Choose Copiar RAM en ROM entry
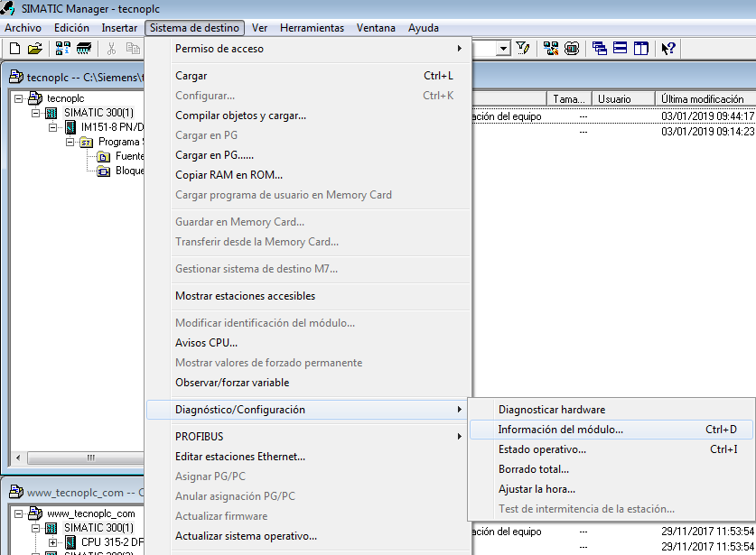Viewport: 756px width, 555px height. (309, 175)
